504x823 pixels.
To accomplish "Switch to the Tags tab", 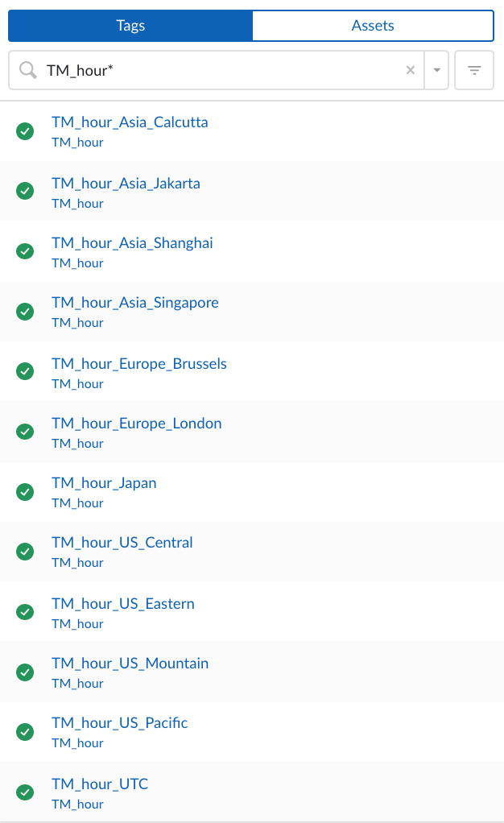I will click(130, 26).
